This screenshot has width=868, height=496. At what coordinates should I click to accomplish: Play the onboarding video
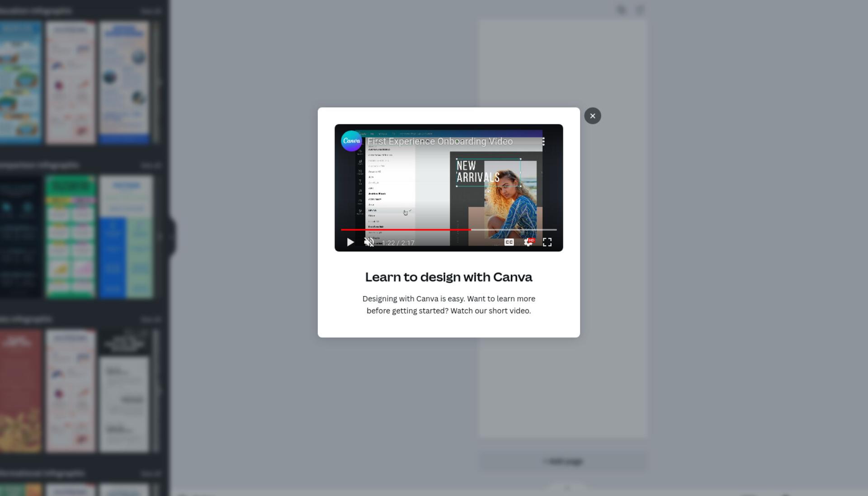point(350,242)
